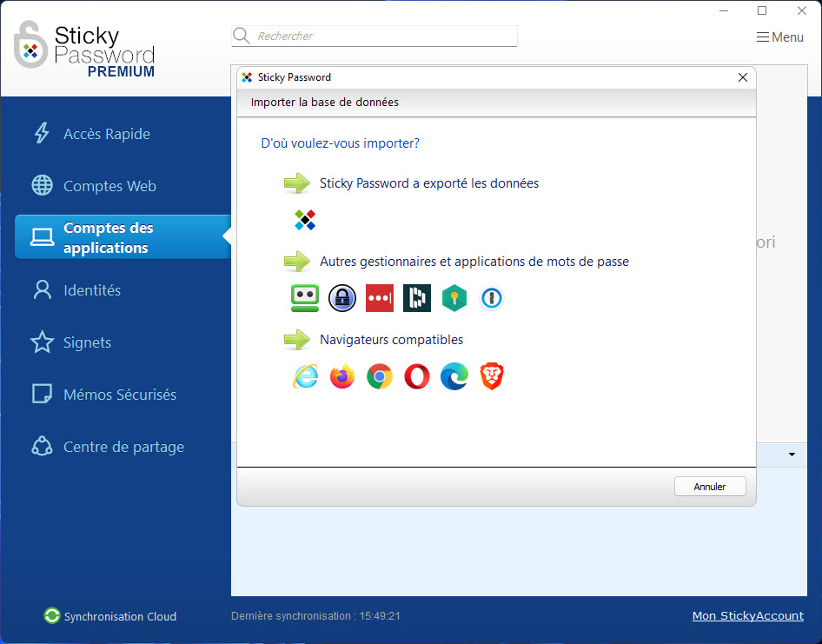Screen dimensions: 822x644
Task: Open Mémos Sécurisés section
Action: coord(120,395)
